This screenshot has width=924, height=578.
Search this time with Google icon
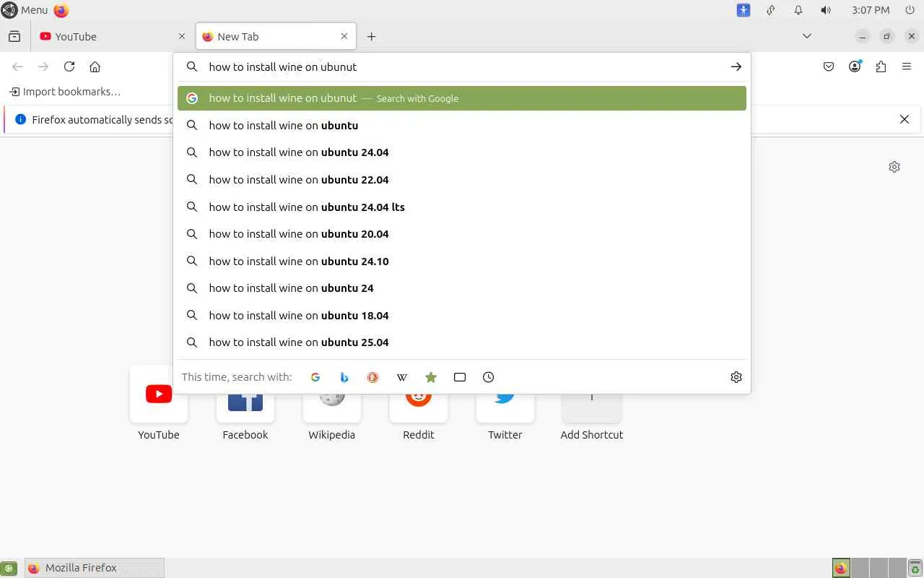click(x=315, y=377)
